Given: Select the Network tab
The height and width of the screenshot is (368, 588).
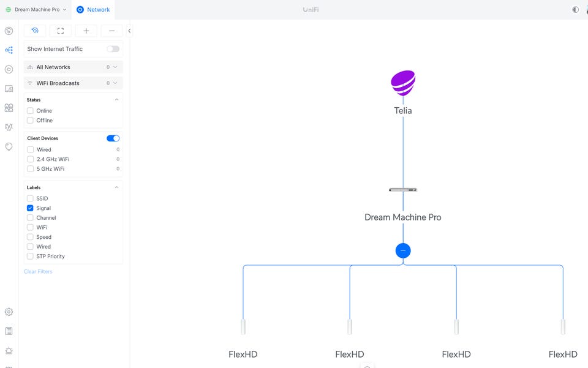Looking at the screenshot, I should [x=93, y=10].
